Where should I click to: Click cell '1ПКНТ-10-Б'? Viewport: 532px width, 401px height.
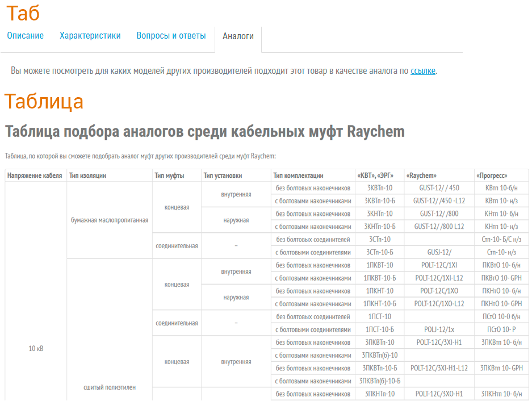point(380,304)
